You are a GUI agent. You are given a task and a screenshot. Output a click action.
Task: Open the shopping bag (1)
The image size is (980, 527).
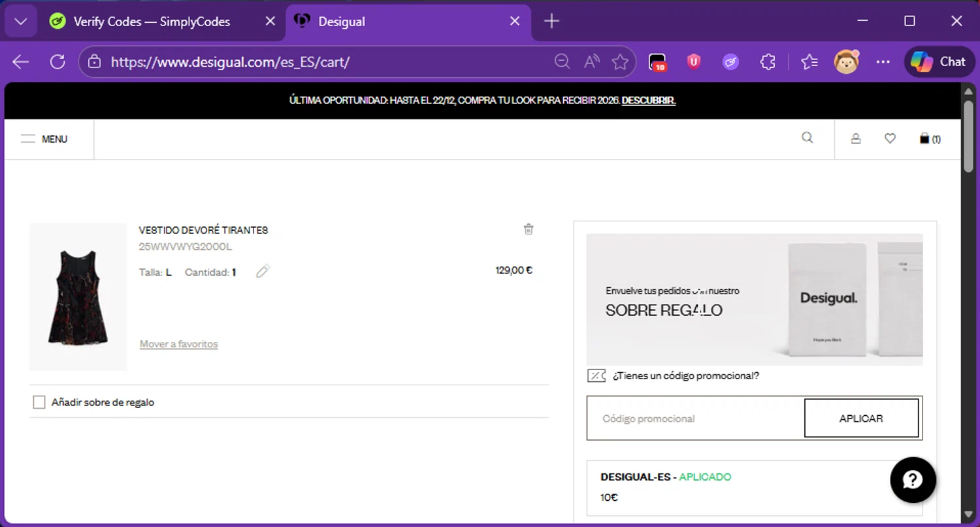point(930,139)
